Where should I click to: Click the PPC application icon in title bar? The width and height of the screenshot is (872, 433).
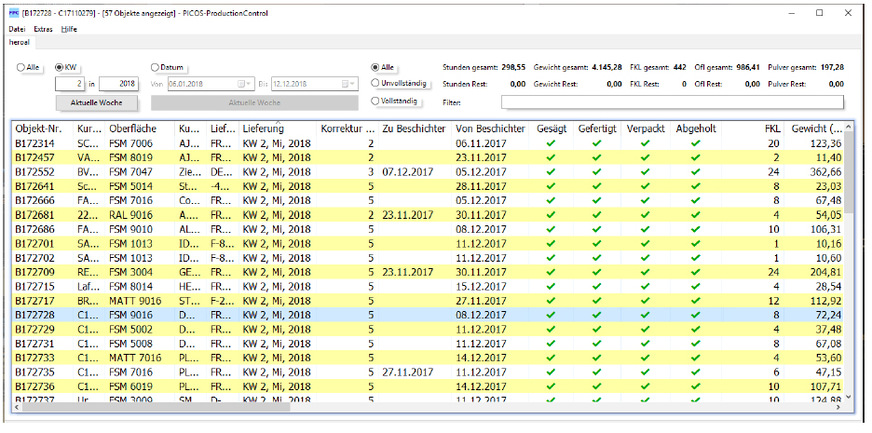pyautogui.click(x=14, y=13)
